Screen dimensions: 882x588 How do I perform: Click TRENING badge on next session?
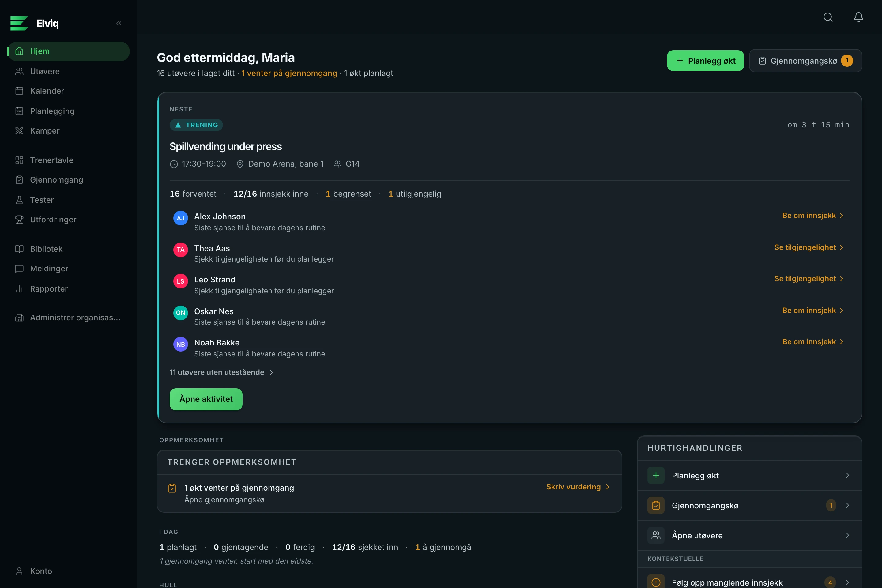tap(196, 125)
